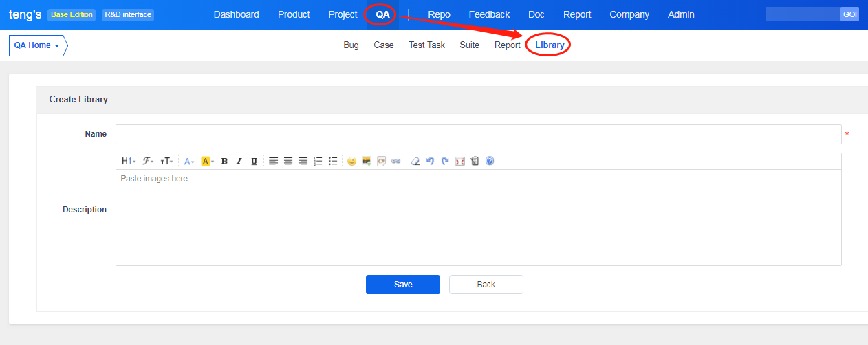Viewport: 868px width, 345px height.
Task: Click the undo arrow in the editor
Action: pyautogui.click(x=431, y=162)
